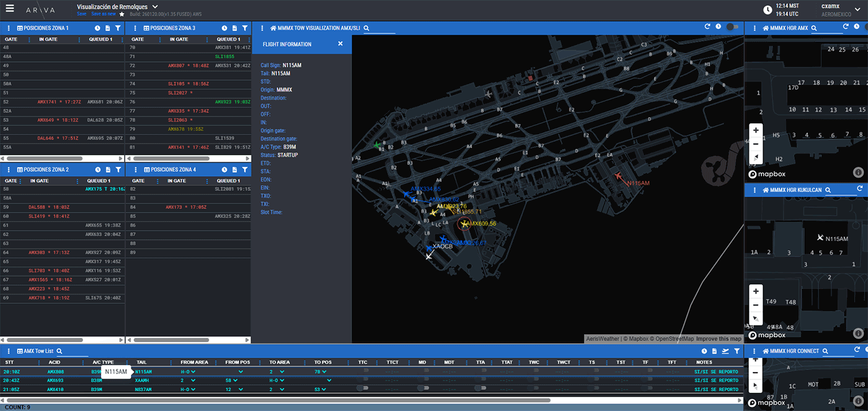This screenshot has height=411, width=868.
Task: Toggle TTC switch for AMX410 row
Action: (x=363, y=389)
